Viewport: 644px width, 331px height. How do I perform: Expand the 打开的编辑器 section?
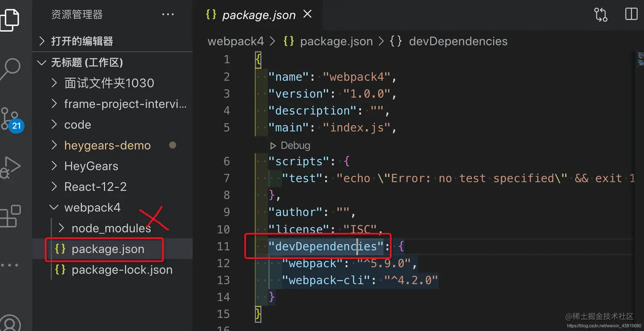(112, 41)
